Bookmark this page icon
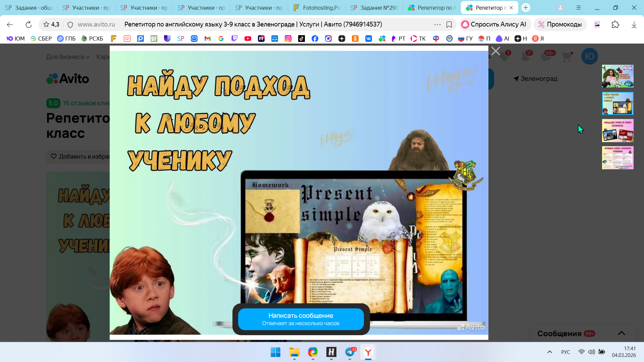The height and width of the screenshot is (362, 644). click(449, 24)
